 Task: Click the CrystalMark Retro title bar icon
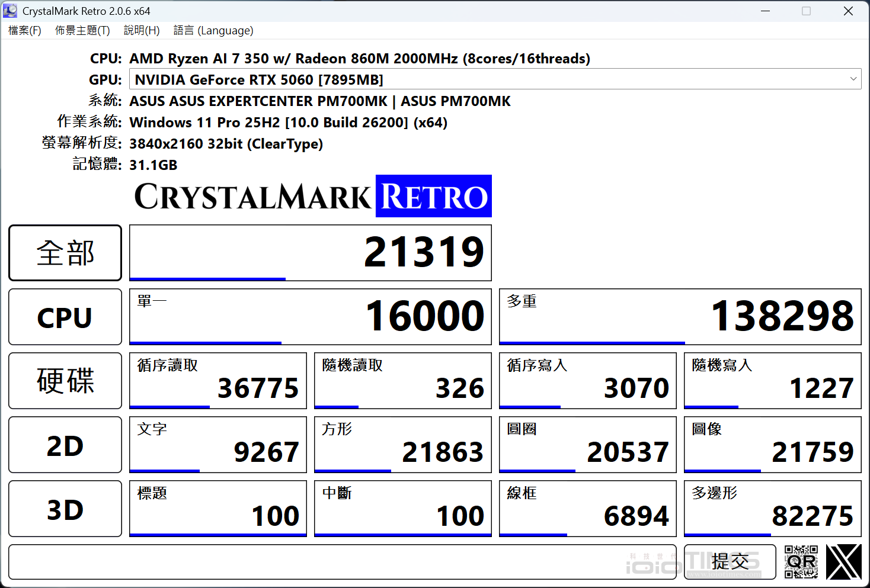coord(9,10)
